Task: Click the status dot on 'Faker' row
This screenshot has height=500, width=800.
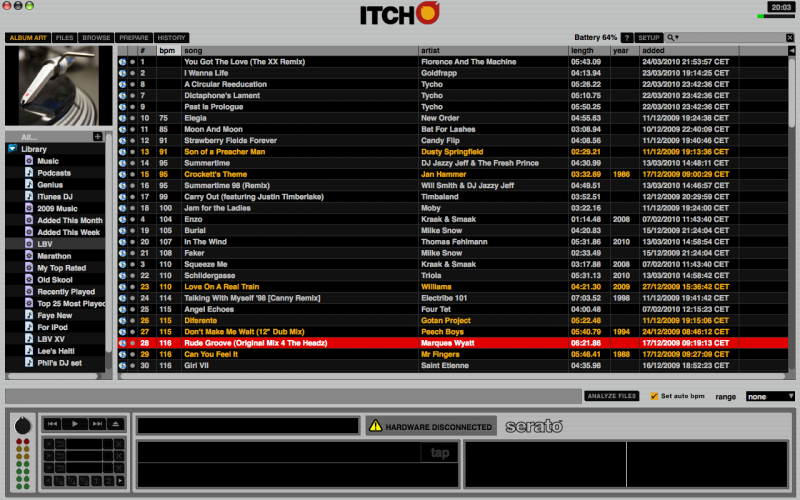Action: [x=133, y=253]
